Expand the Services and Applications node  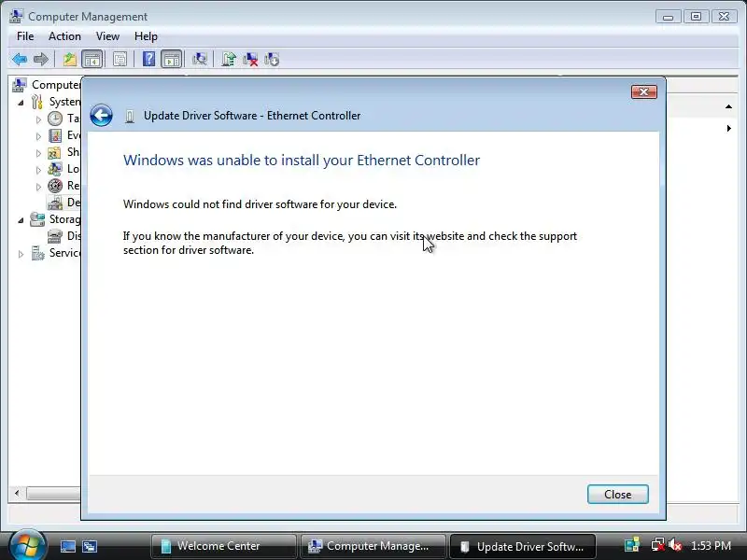tap(21, 254)
